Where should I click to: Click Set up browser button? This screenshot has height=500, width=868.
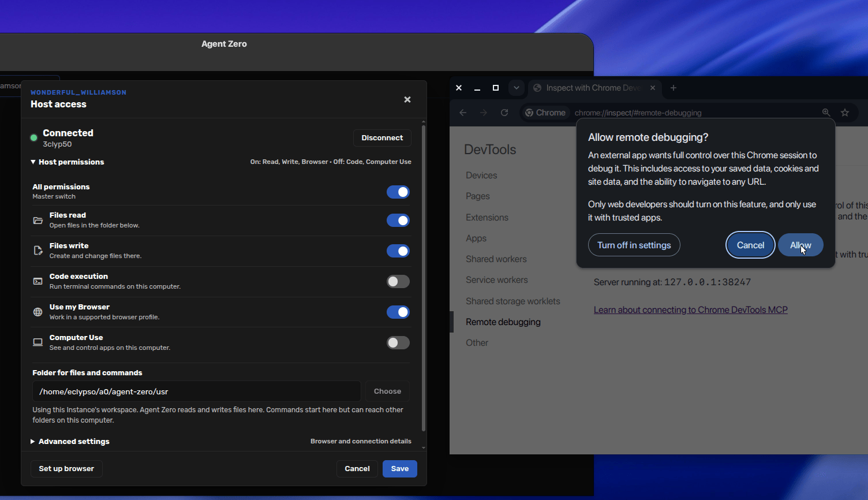[66, 469]
